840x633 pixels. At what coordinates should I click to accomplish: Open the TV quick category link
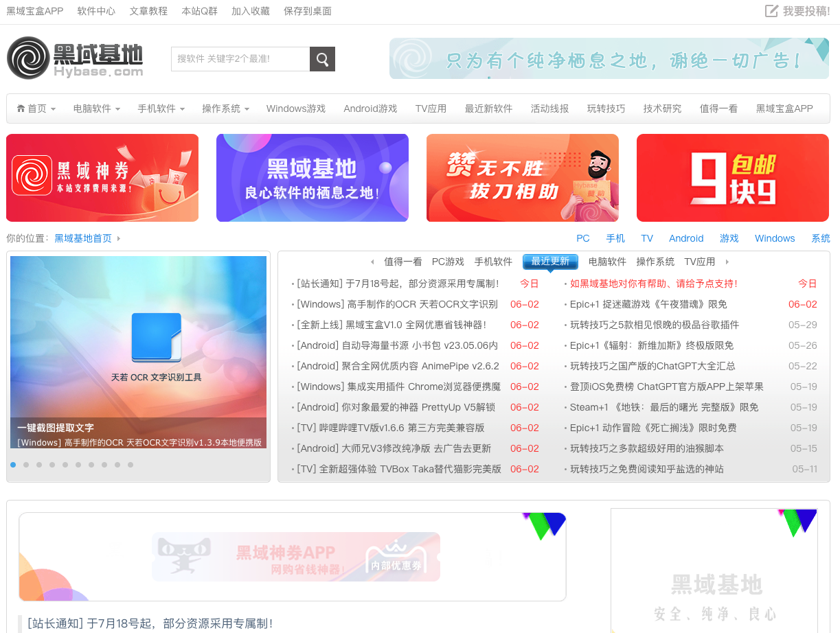(647, 238)
